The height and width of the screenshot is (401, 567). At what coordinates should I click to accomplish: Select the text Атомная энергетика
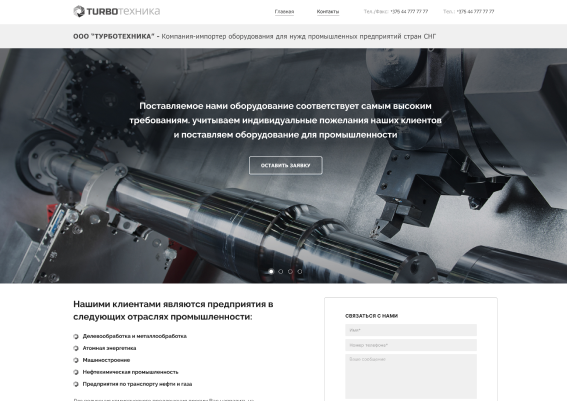[x=109, y=348]
